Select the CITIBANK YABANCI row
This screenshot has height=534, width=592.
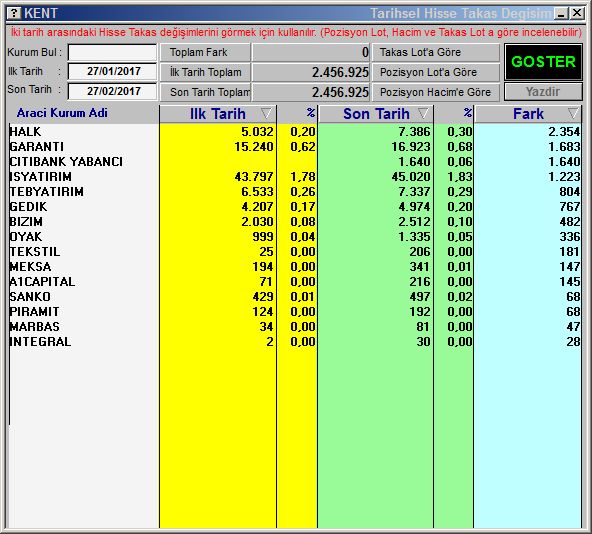pyautogui.click(x=295, y=162)
